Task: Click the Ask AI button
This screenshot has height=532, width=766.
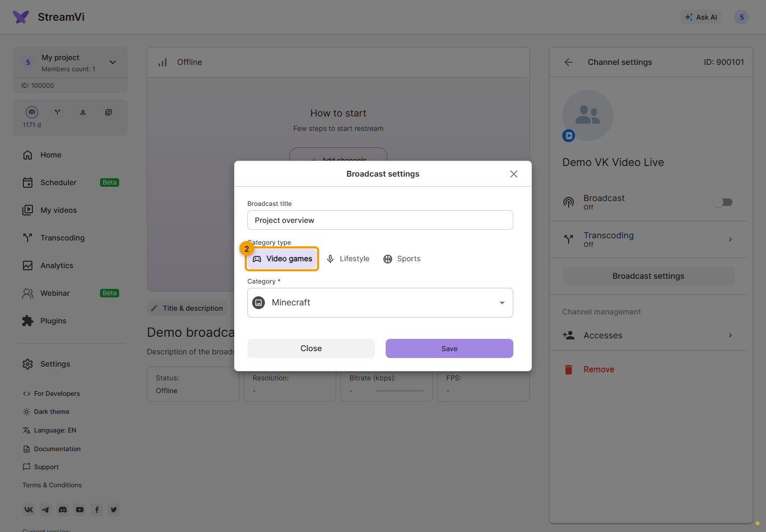Action: pos(701,17)
